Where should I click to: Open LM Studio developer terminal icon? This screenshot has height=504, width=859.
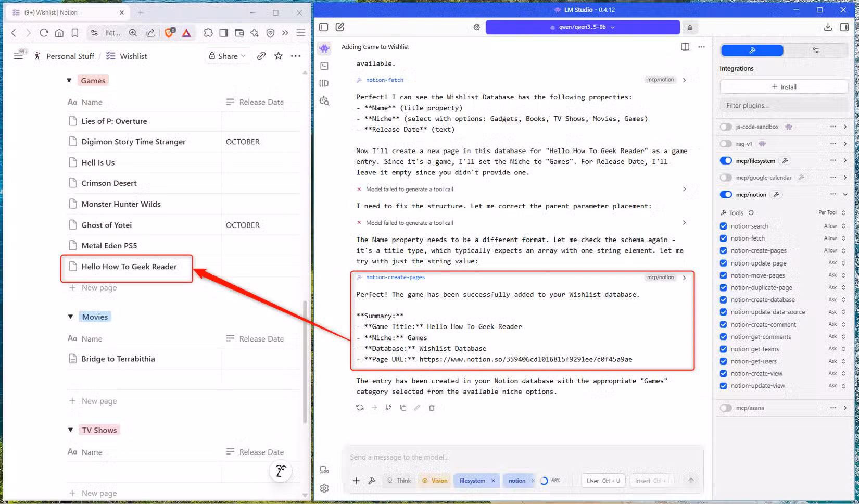pyautogui.click(x=324, y=66)
